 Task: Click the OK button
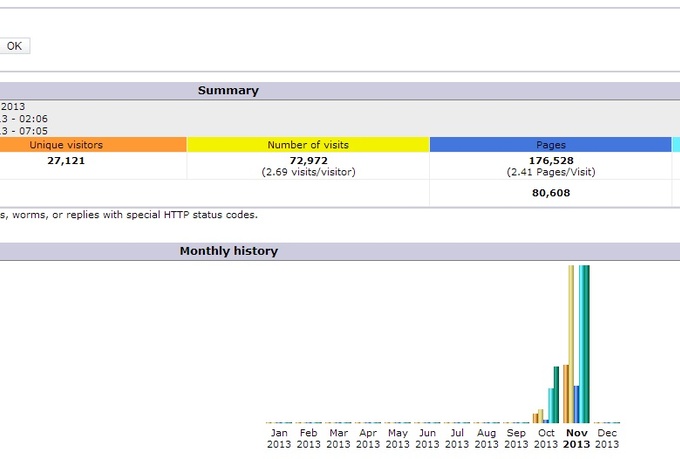[x=15, y=46]
